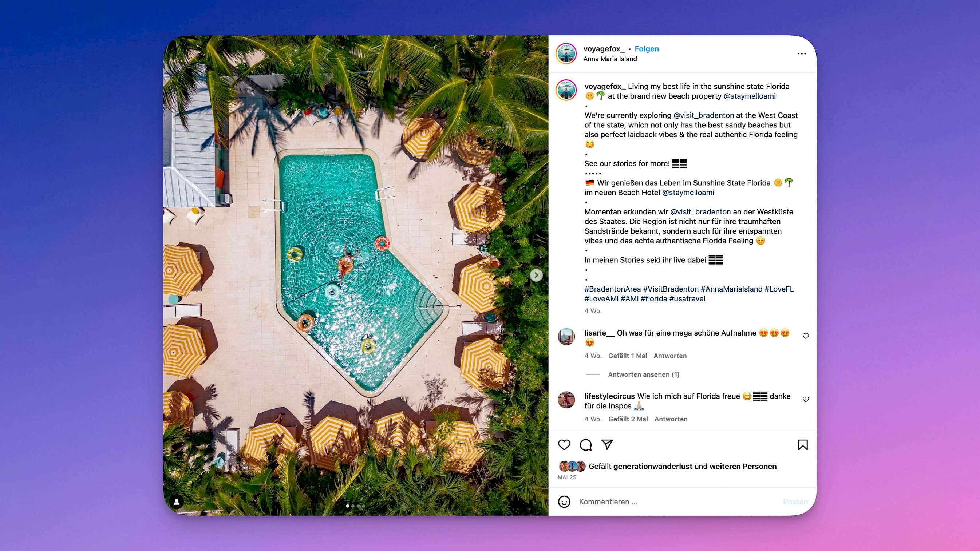The height and width of the screenshot is (551, 980).
Task: Open @staymelloami mention in first line
Action: (x=750, y=96)
